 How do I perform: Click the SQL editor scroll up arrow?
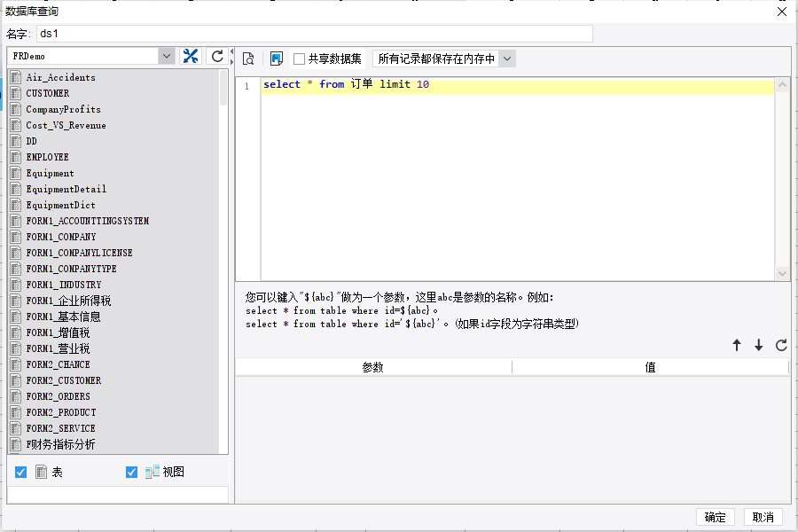(782, 84)
